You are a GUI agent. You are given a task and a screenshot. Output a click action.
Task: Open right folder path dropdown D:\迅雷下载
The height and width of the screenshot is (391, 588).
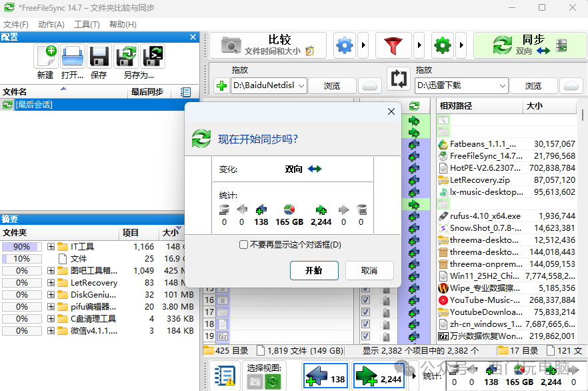coord(503,85)
